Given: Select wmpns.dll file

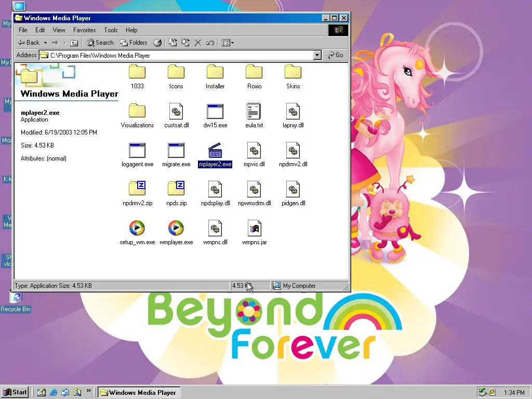Looking at the screenshot, I should click(215, 233).
